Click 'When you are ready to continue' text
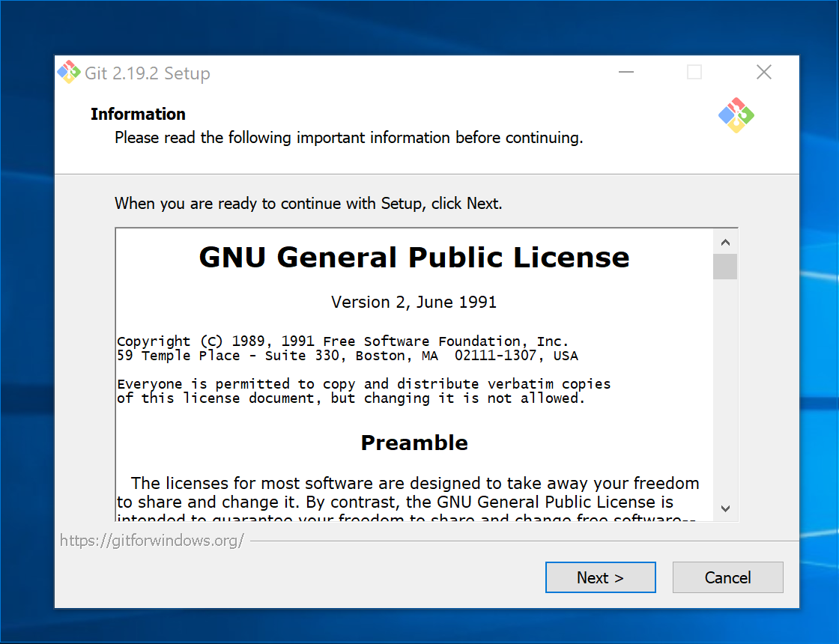The width and height of the screenshot is (839, 644). (308, 204)
